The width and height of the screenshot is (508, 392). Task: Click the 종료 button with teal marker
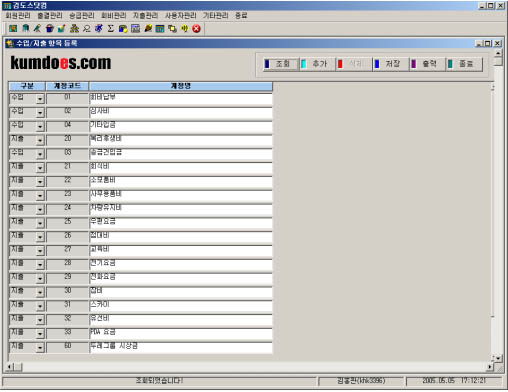pyautogui.click(x=464, y=64)
